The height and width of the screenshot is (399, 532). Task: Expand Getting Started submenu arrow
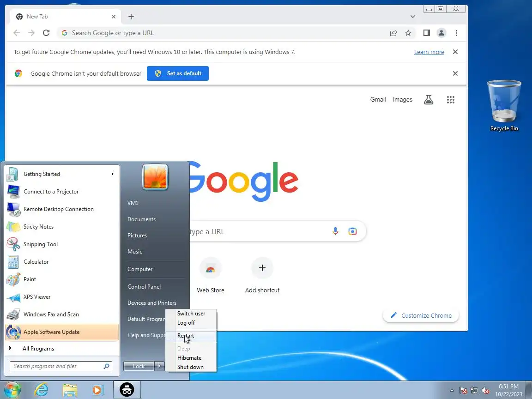point(113,174)
